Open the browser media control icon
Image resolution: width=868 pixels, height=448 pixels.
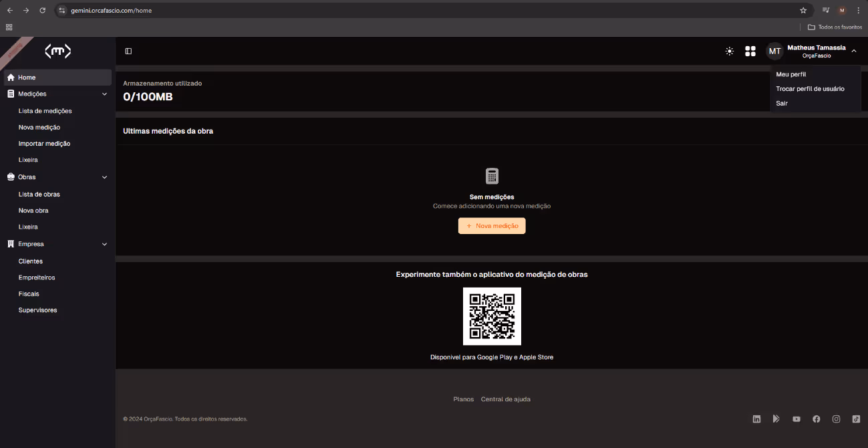[x=826, y=11]
